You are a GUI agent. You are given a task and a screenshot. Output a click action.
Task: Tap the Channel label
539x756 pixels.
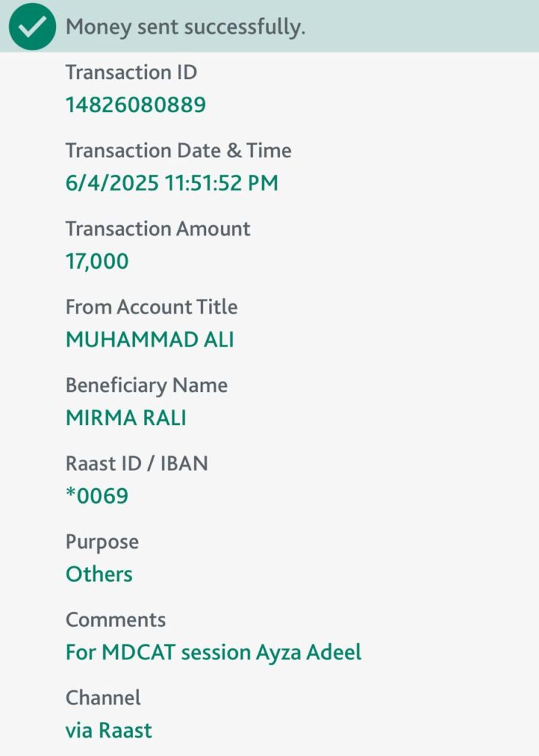(x=103, y=698)
